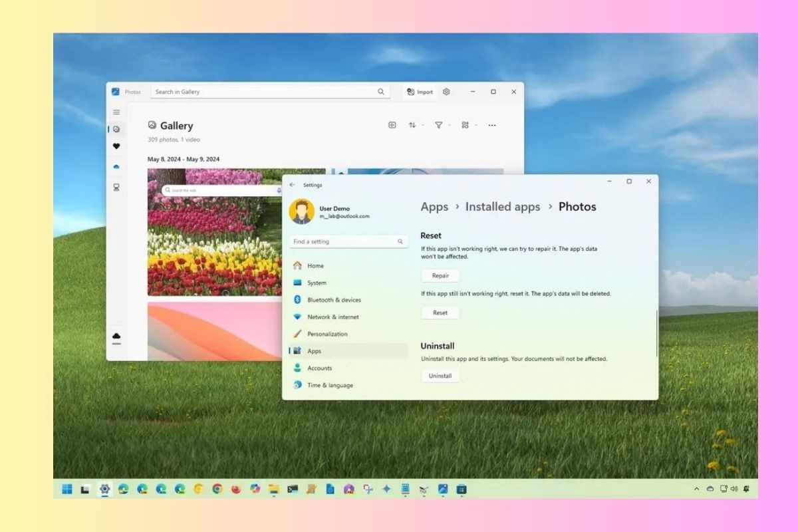Open See more ellipsis in Gallery toolbar
The height and width of the screenshot is (532, 798).
[x=492, y=125]
